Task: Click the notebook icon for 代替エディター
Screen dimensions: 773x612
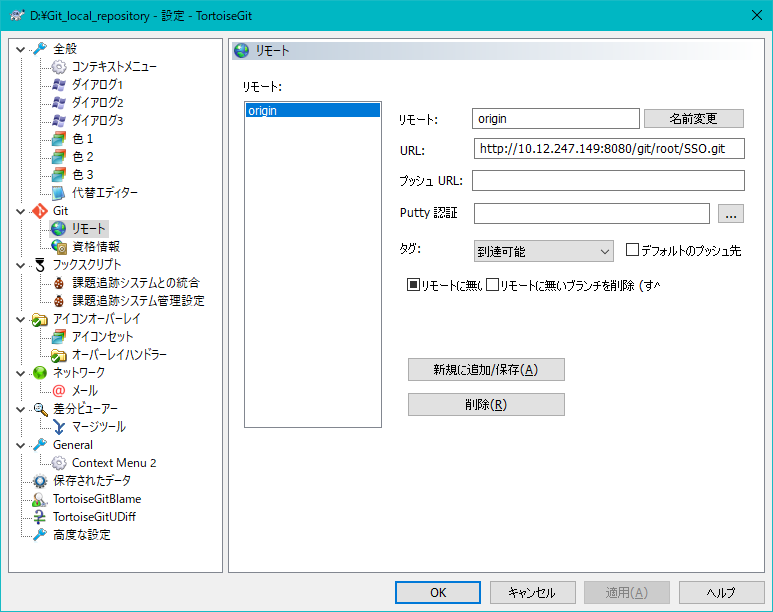Action: pos(59,192)
